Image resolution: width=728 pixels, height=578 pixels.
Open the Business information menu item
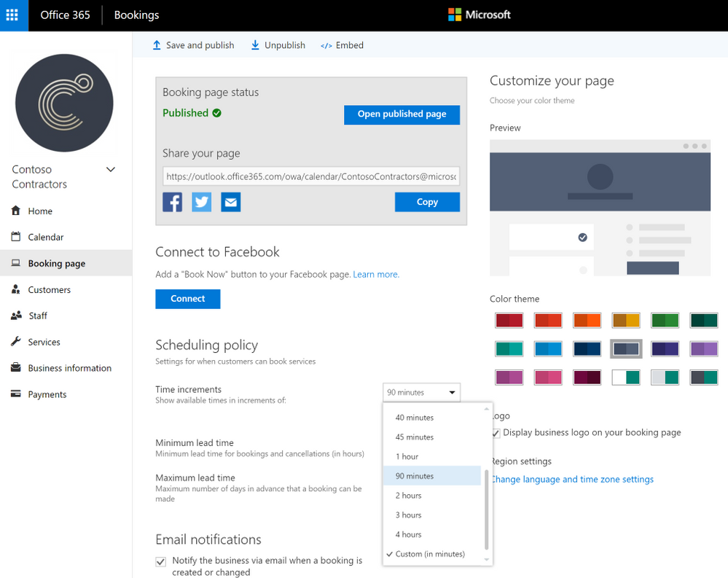tap(66, 368)
